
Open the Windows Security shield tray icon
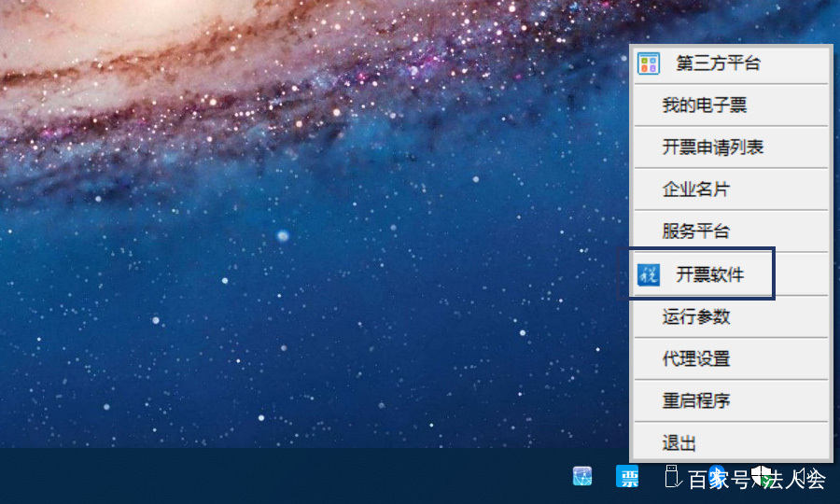[761, 476]
